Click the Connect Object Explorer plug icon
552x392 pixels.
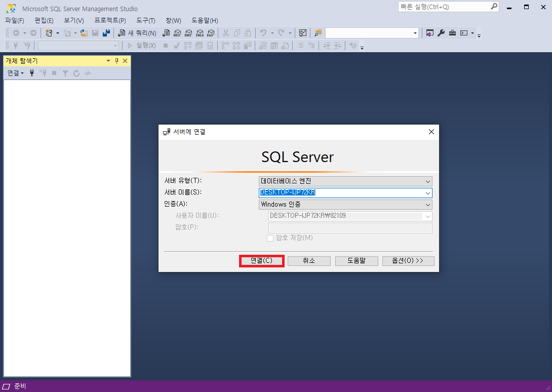32,73
